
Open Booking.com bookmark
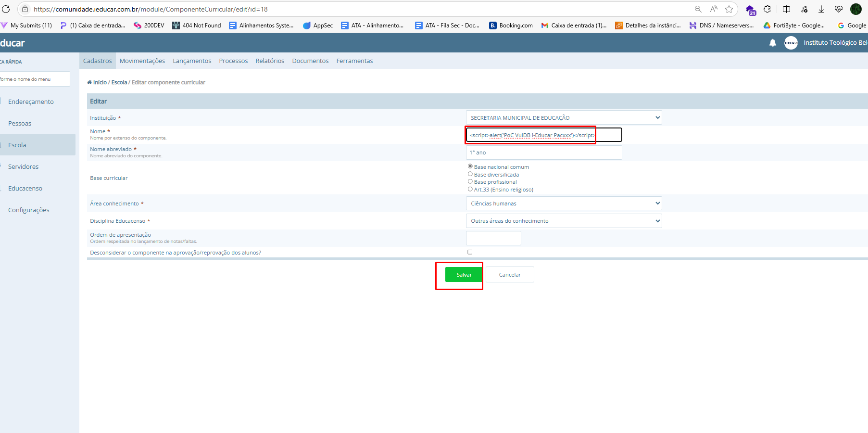pyautogui.click(x=511, y=25)
